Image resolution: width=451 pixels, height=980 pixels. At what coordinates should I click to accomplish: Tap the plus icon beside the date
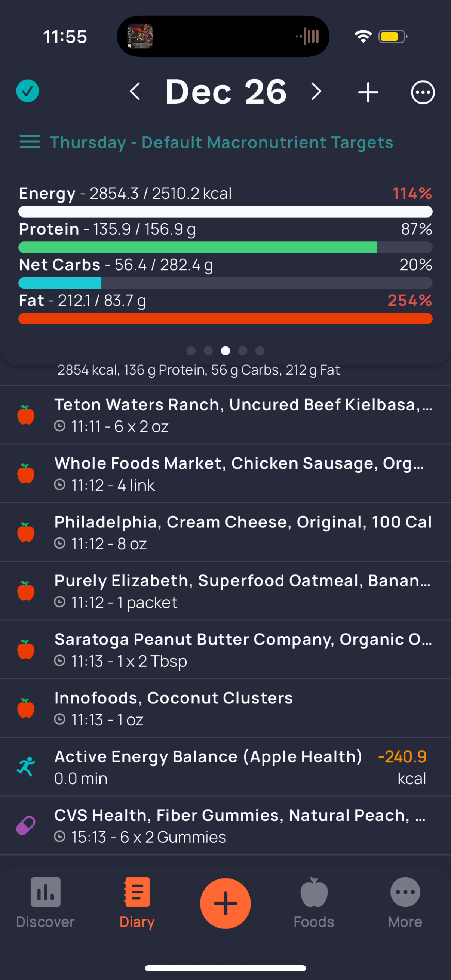368,92
